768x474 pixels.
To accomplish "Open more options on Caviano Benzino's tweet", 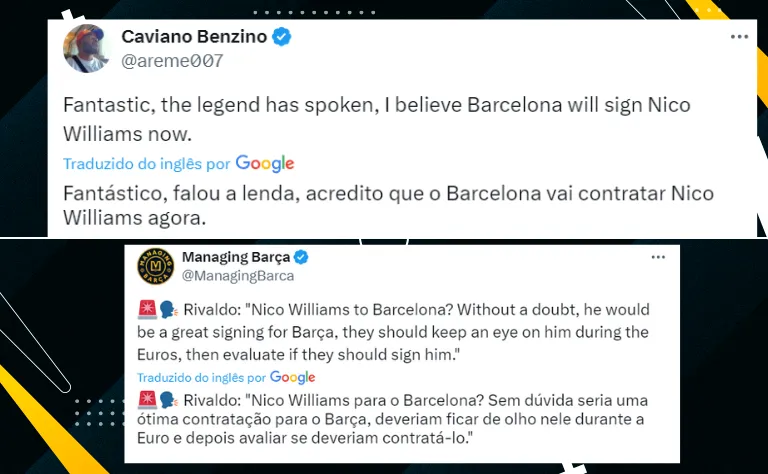I will click(x=739, y=36).
